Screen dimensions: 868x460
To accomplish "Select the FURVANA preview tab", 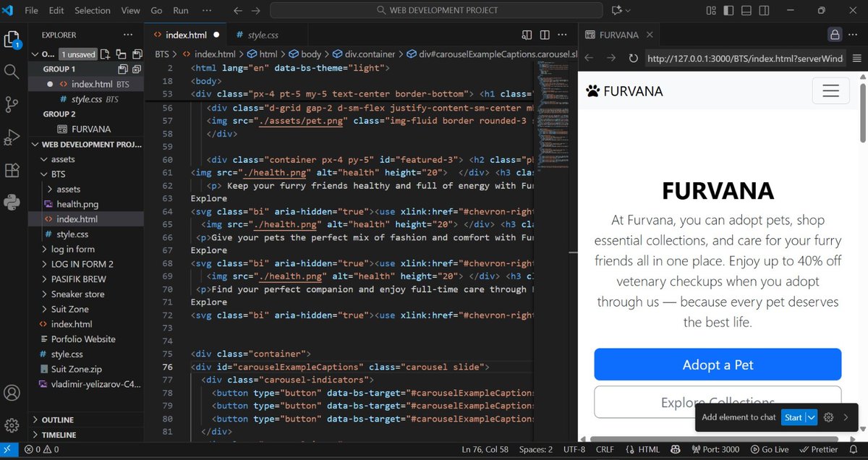I will pos(619,35).
